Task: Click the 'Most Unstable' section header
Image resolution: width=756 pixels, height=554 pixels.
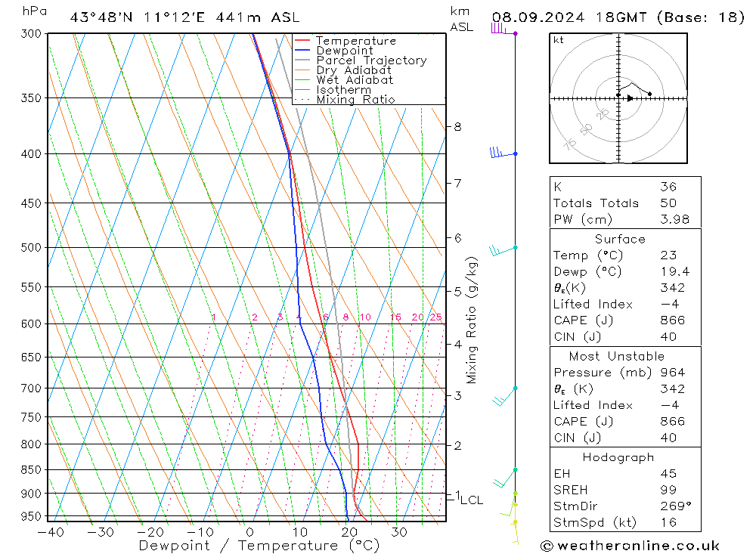Action: pyautogui.click(x=616, y=356)
